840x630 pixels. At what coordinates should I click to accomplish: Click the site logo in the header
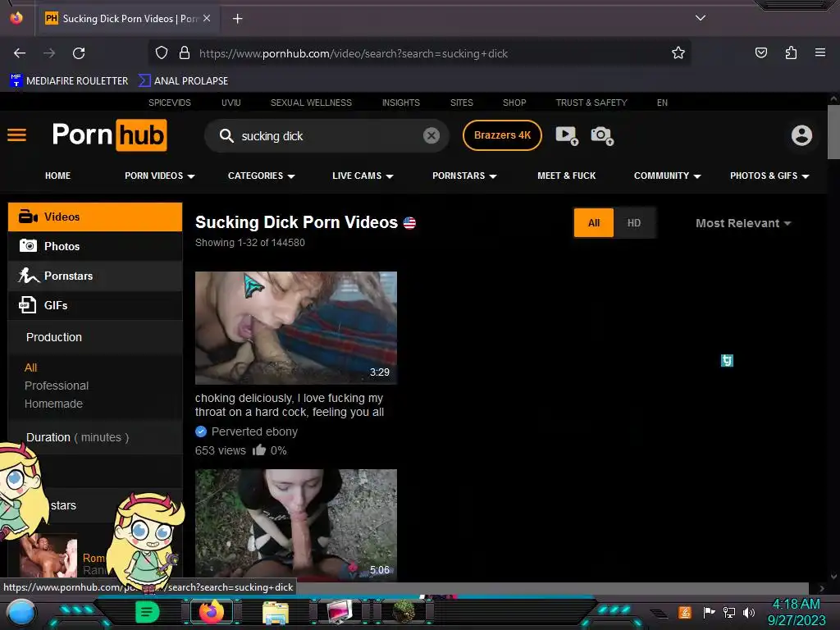pyautogui.click(x=109, y=135)
